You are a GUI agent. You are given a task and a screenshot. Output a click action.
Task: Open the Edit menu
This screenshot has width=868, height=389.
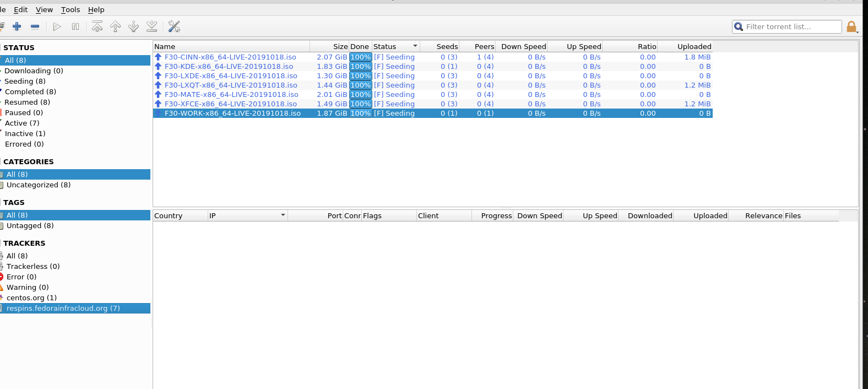[20, 9]
